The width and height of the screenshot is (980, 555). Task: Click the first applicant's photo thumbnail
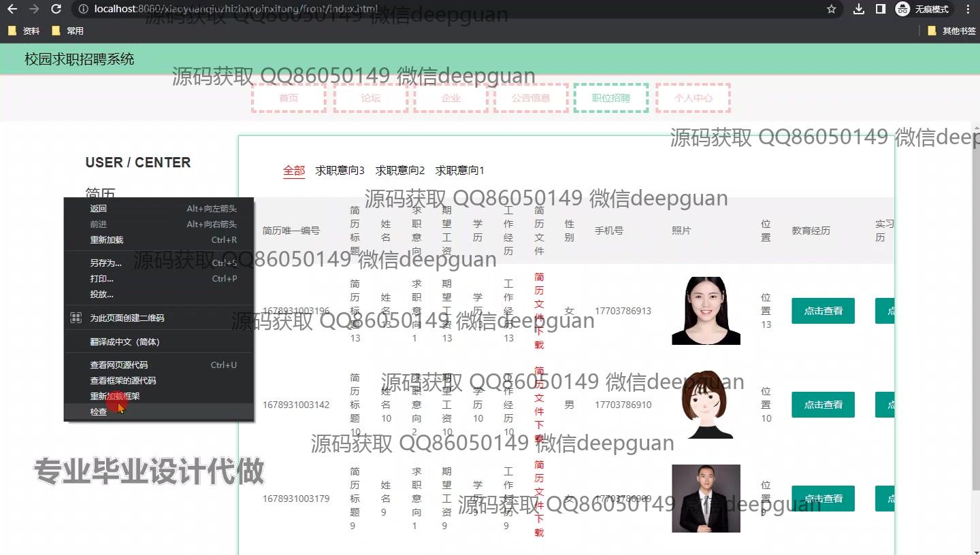(706, 311)
